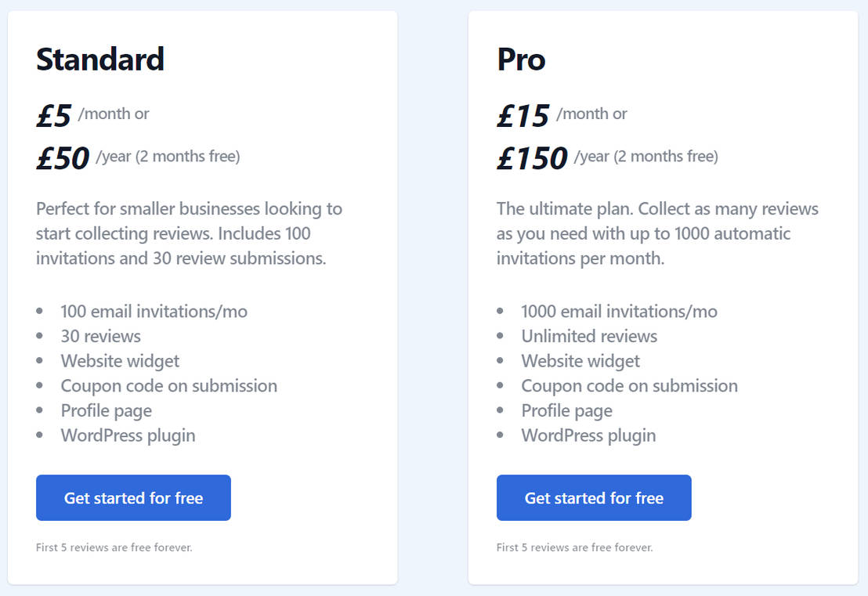Click WordPress plugin in the Pro list
The image size is (868, 596).
coord(588,435)
